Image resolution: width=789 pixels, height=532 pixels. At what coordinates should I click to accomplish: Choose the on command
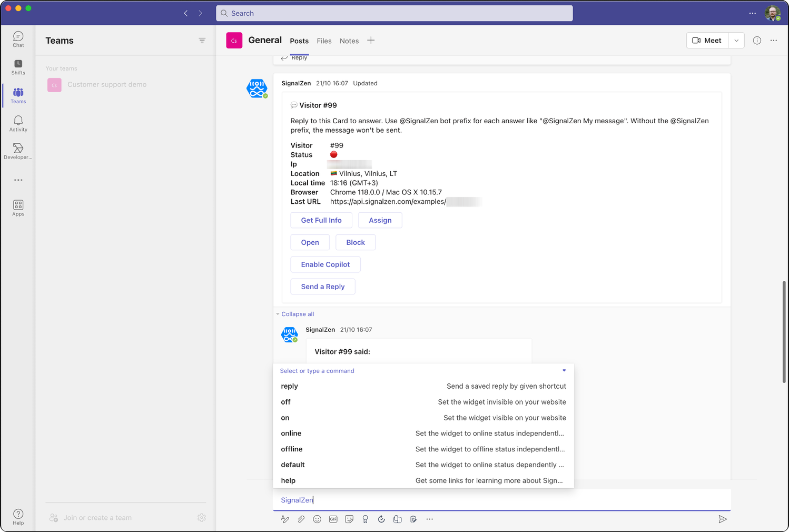423,418
